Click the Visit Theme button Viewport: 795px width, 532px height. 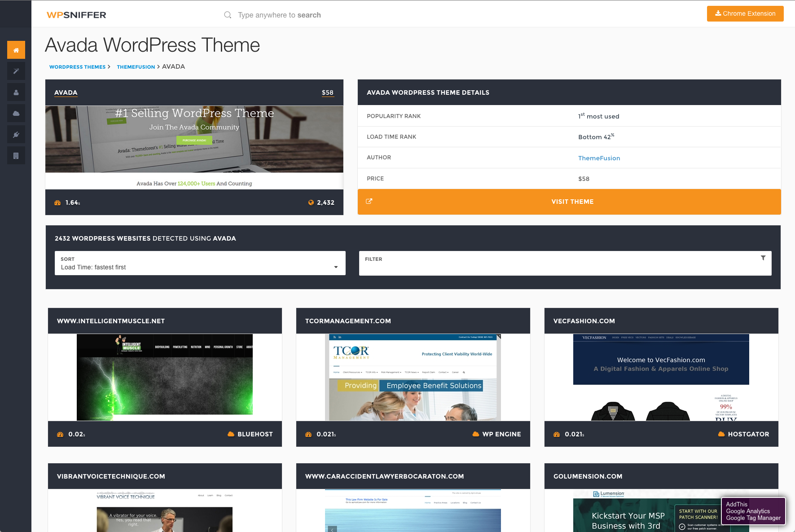[x=569, y=202]
